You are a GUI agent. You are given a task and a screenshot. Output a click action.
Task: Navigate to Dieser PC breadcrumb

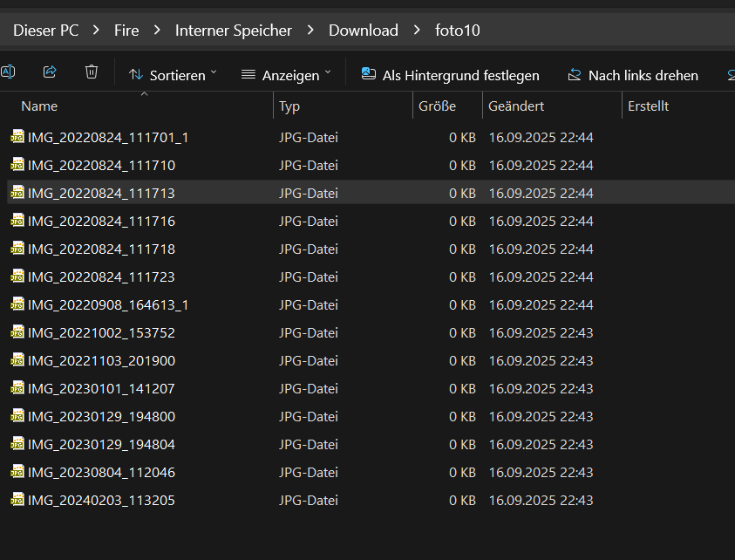click(45, 31)
